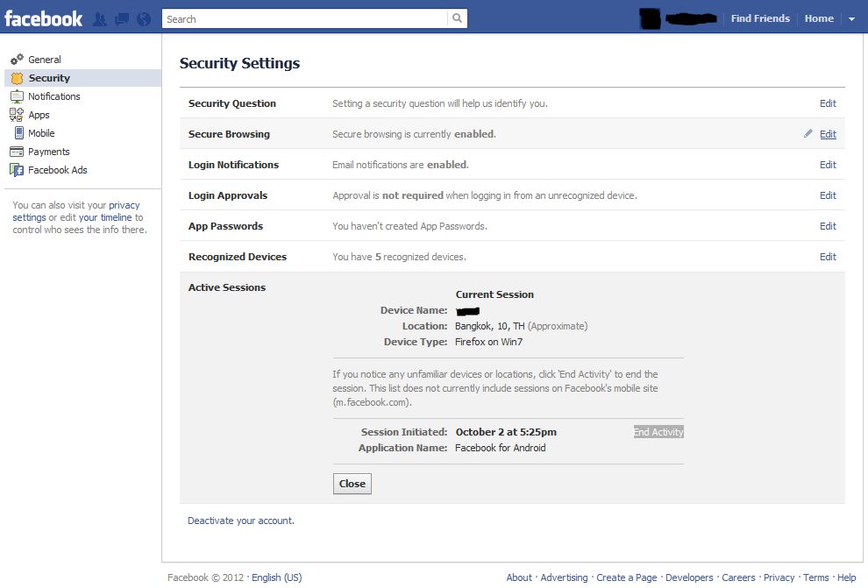Click End Activity for the Android session
Screen dimensions: 868x588
pyautogui.click(x=658, y=431)
